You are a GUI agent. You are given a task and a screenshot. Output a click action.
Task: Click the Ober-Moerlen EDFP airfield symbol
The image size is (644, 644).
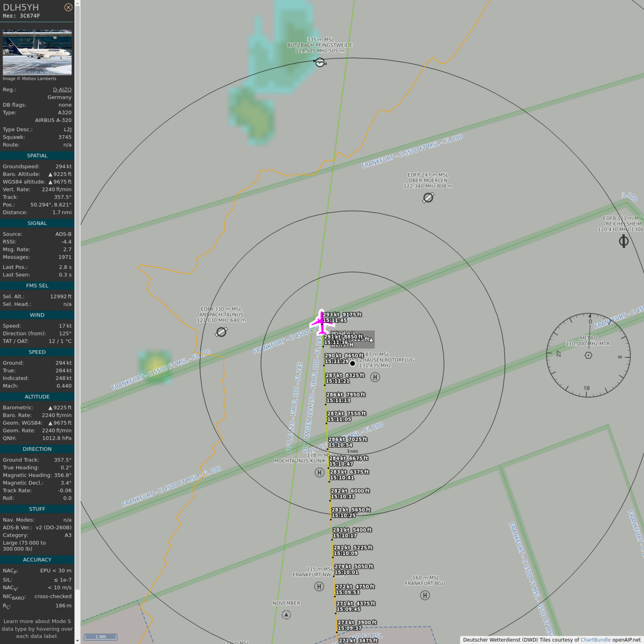tap(428, 197)
